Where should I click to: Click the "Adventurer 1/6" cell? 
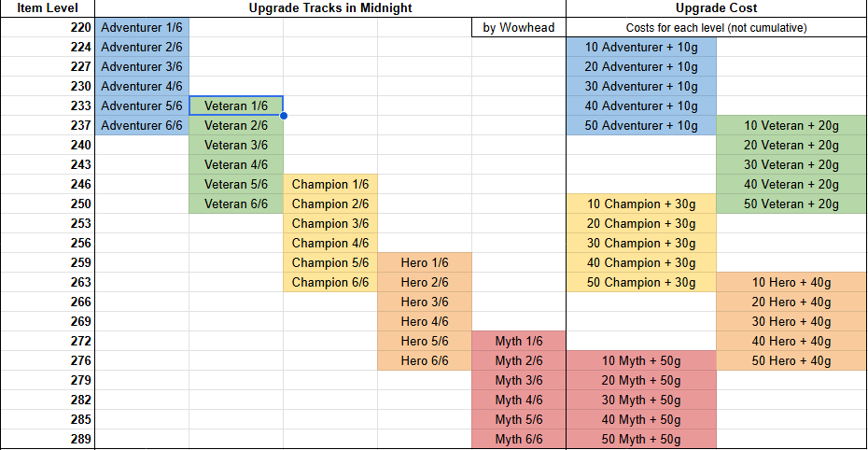click(142, 27)
